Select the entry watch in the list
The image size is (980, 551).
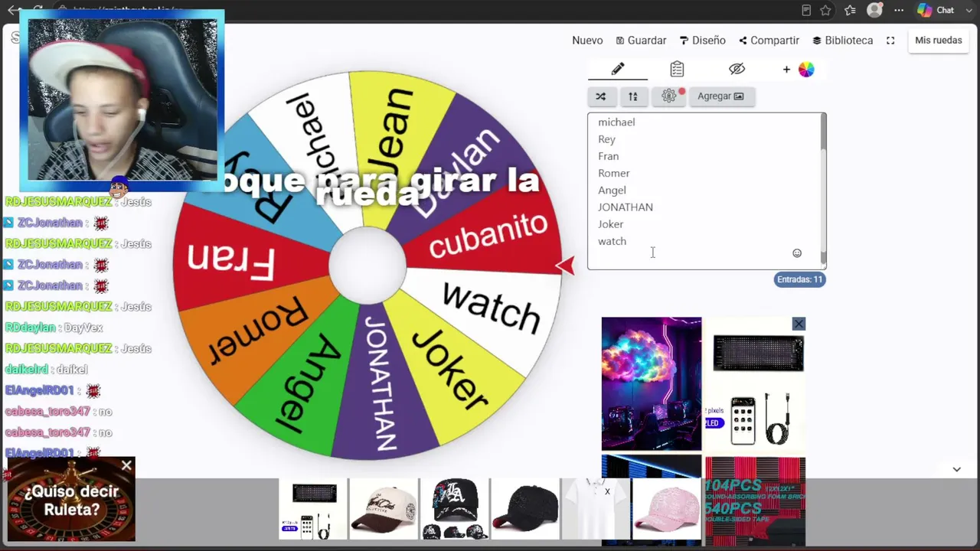coord(612,241)
